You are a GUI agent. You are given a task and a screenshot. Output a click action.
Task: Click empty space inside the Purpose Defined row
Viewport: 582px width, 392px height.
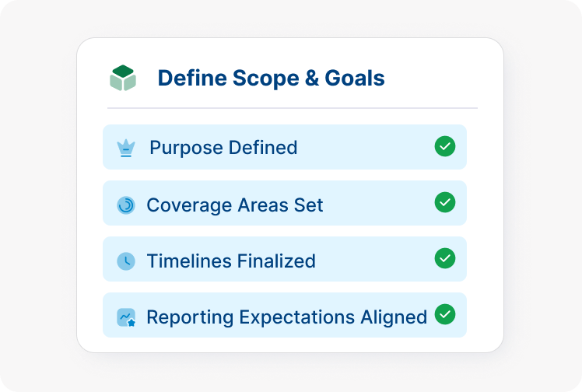point(366,148)
